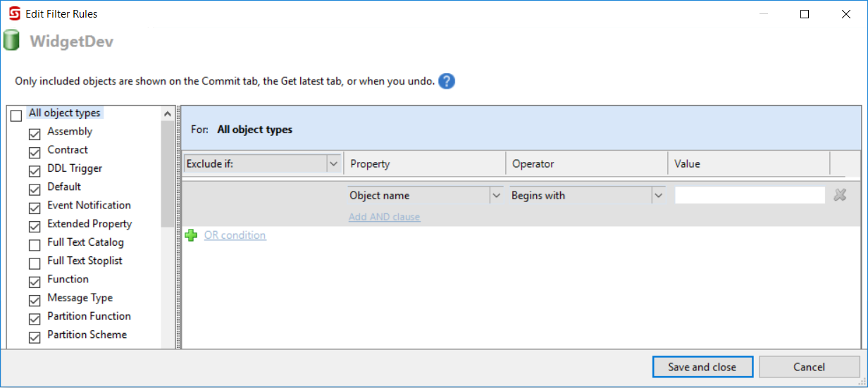Disable the DDL Trigger checkbox
The height and width of the screenshot is (388, 868).
click(35, 170)
